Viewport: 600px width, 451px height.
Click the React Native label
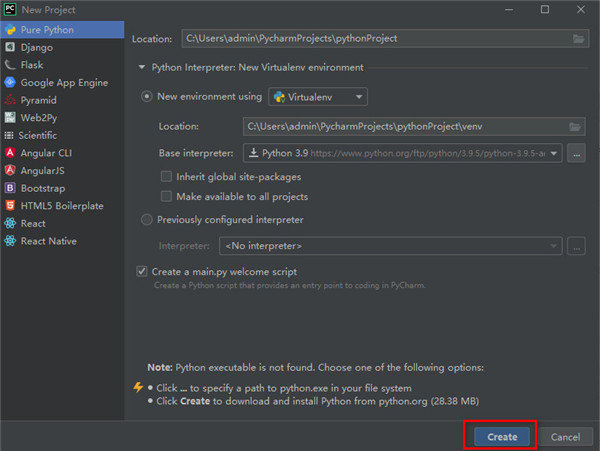49,241
